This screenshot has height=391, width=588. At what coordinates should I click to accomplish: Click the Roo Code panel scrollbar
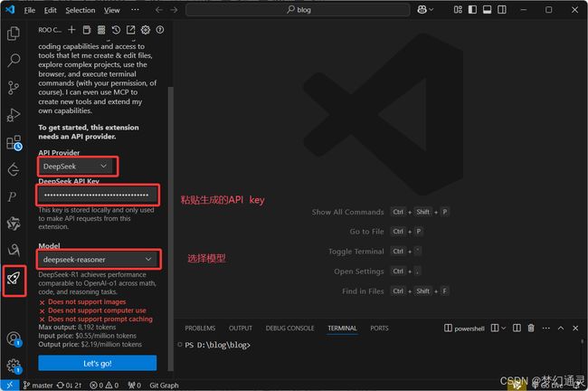point(171,228)
